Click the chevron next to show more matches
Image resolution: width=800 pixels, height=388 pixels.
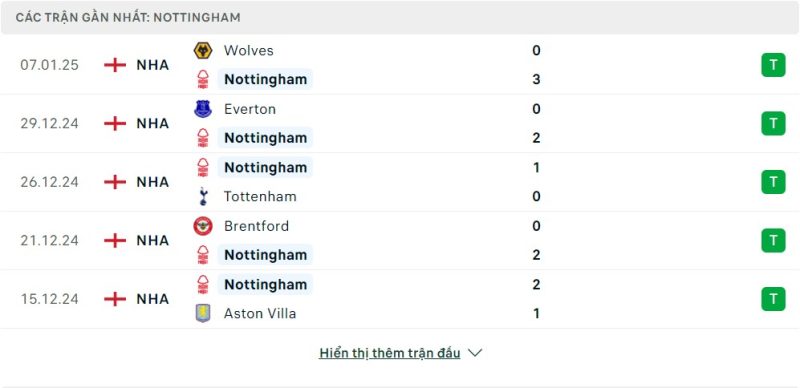tap(475, 353)
